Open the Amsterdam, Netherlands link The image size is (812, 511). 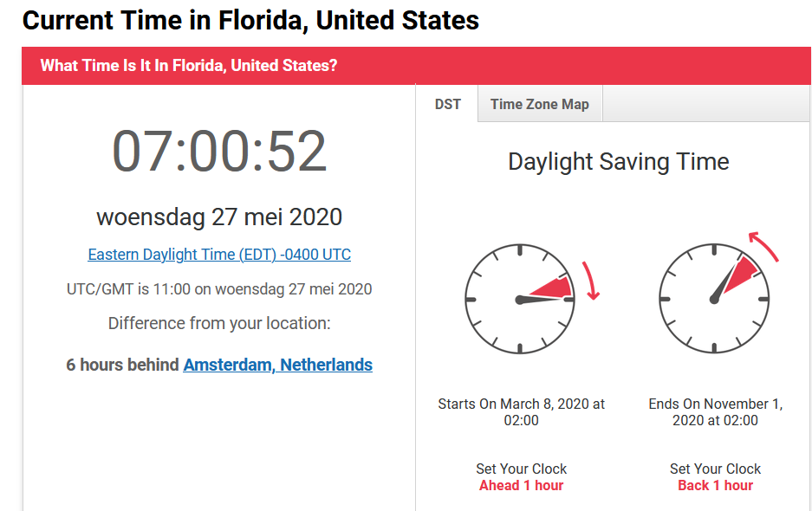pyautogui.click(x=277, y=365)
